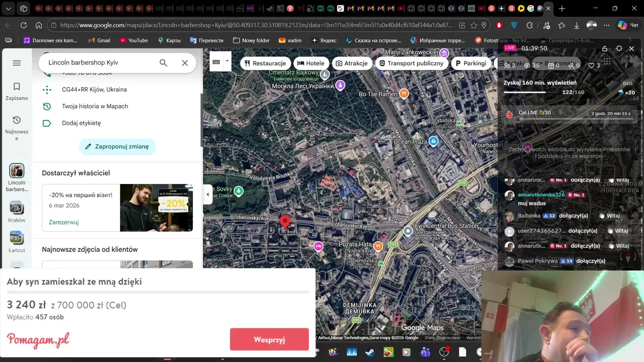Open the -20% promo photo
This screenshot has height=362, width=644.
click(156, 208)
